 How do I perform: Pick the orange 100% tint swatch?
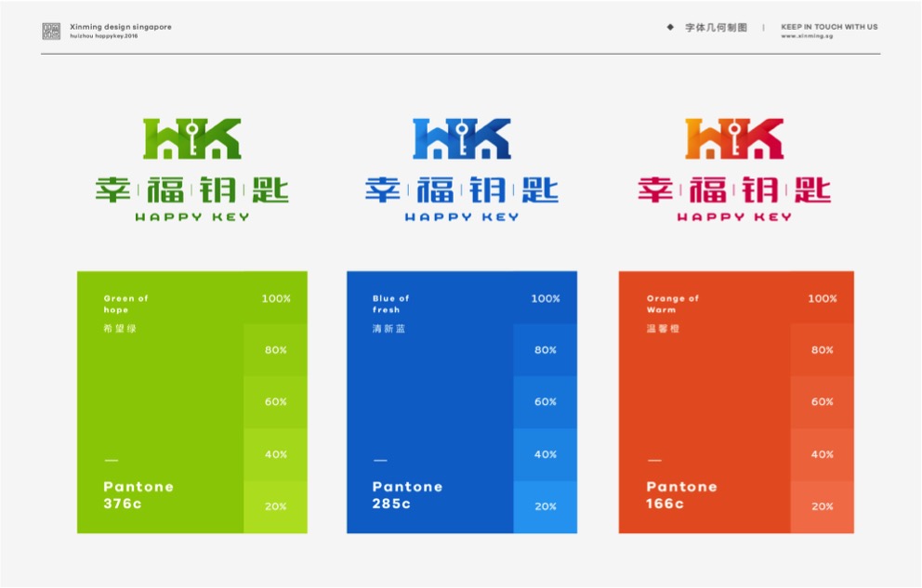[822, 298]
